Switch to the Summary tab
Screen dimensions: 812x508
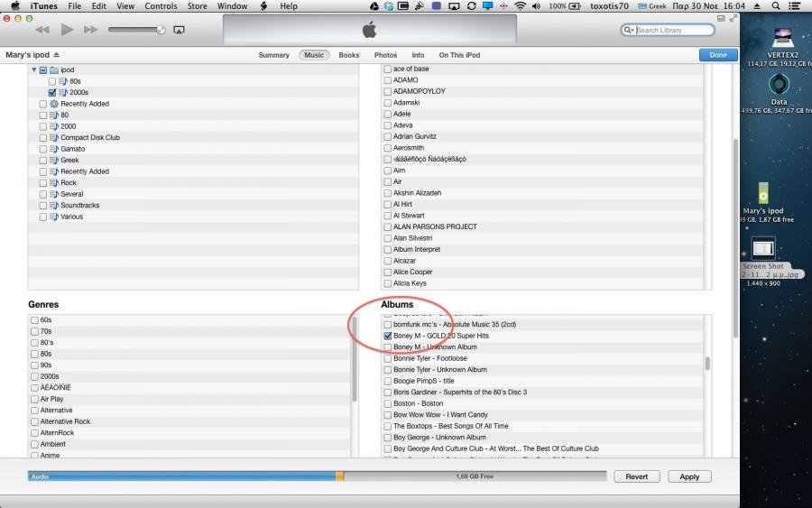pyautogui.click(x=273, y=55)
